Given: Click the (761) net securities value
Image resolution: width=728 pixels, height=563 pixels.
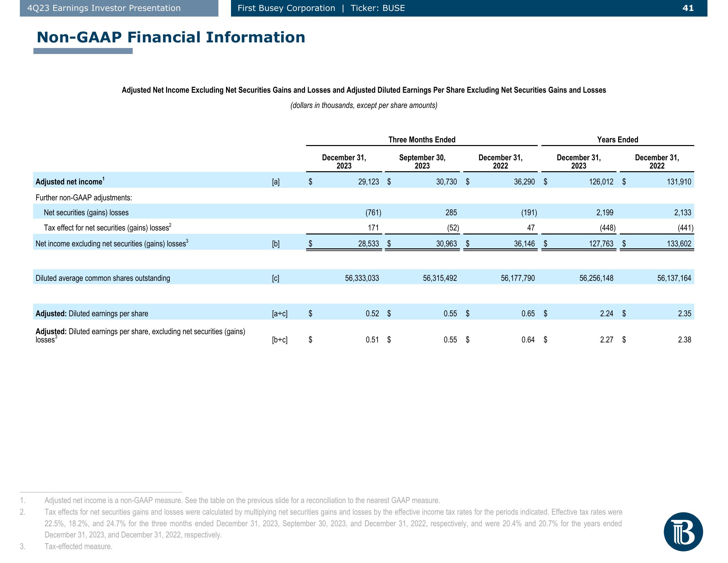Looking at the screenshot, I should click(373, 213).
